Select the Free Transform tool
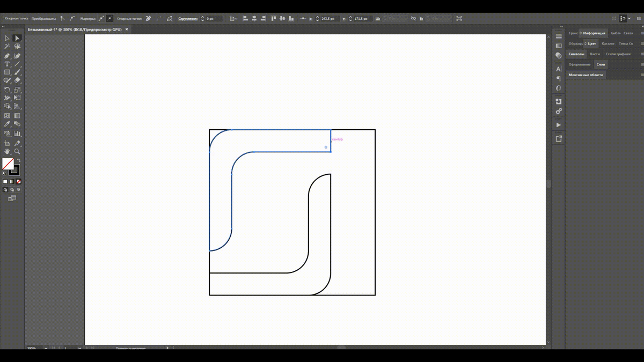 17,98
